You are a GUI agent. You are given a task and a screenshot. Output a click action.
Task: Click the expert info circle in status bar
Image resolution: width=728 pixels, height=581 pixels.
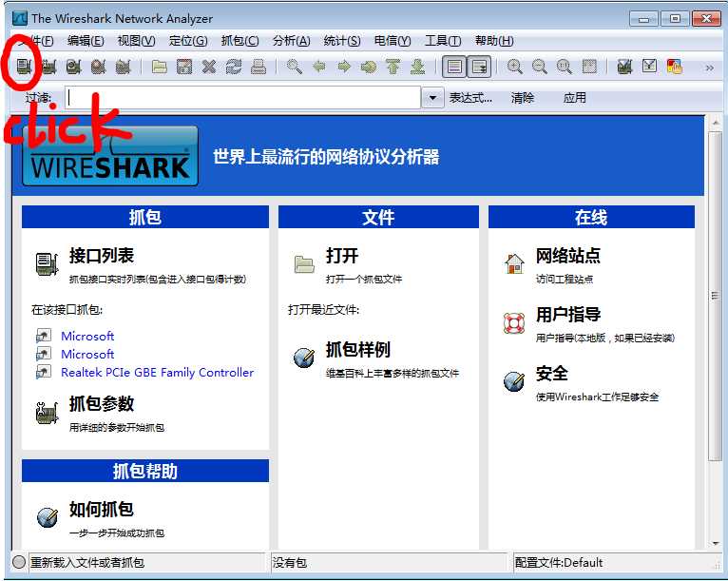[19, 562]
